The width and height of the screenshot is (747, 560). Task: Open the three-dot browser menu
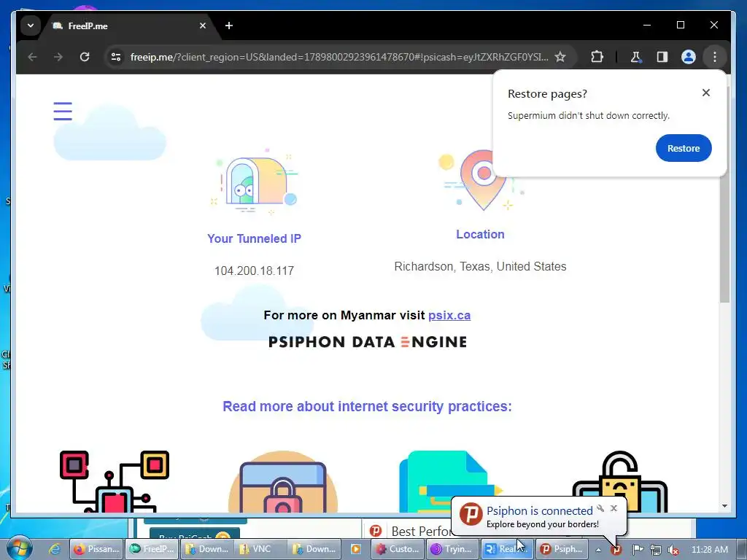715,57
